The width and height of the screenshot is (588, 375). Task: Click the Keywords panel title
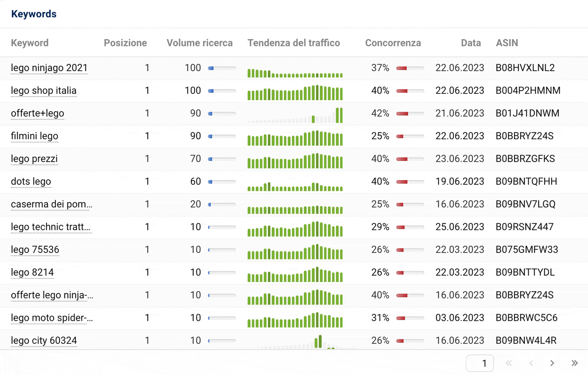pos(34,14)
